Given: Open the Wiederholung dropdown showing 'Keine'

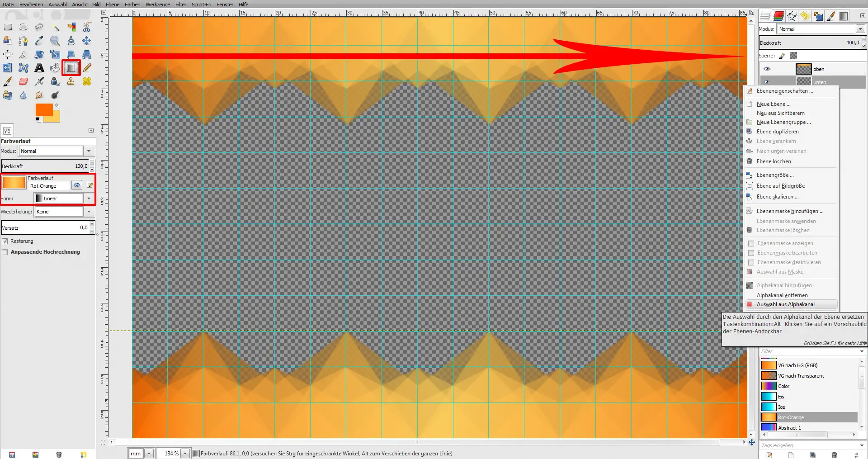Looking at the screenshot, I should tap(89, 211).
